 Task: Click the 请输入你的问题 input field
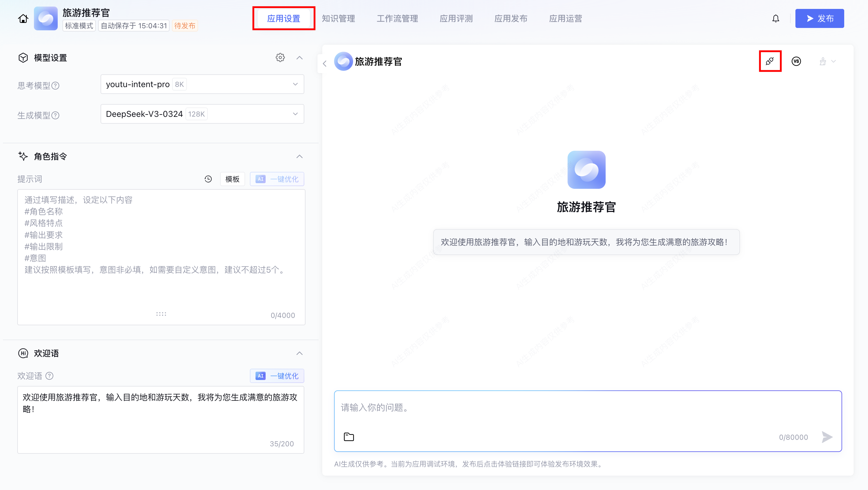point(588,408)
